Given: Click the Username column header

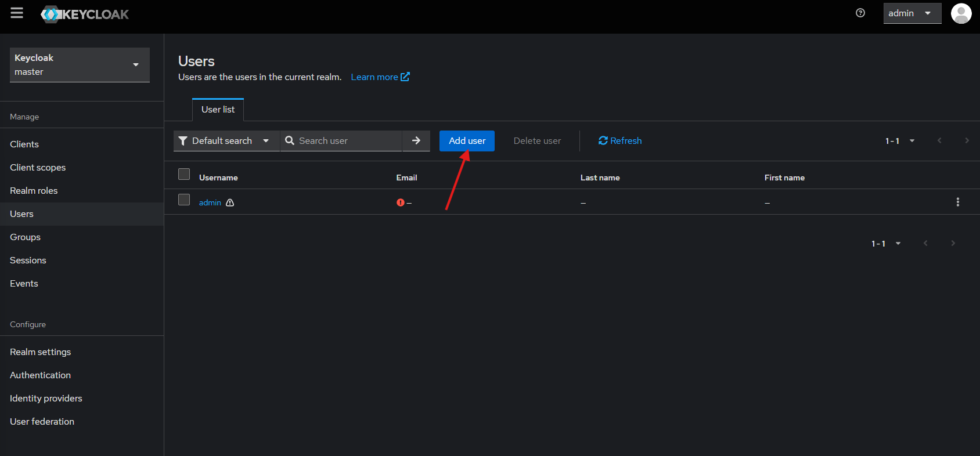Looking at the screenshot, I should click(218, 178).
